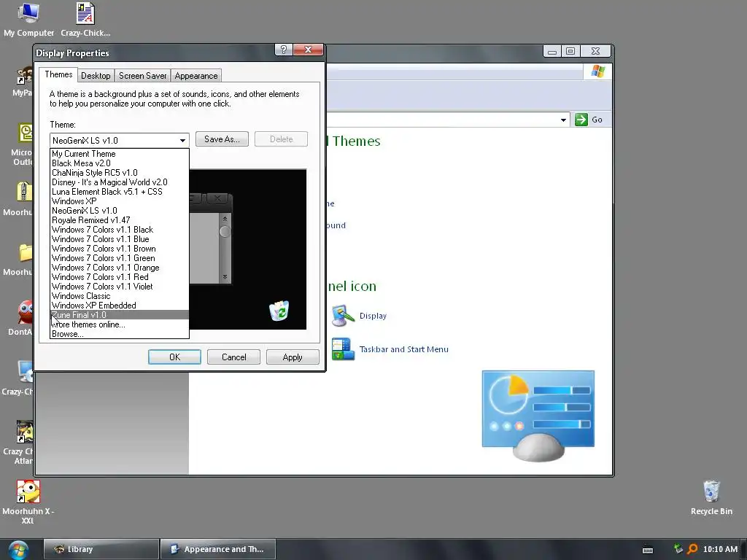Click the Display icon in Control Panel window
Image resolution: width=747 pixels, height=560 pixels.
tap(343, 316)
